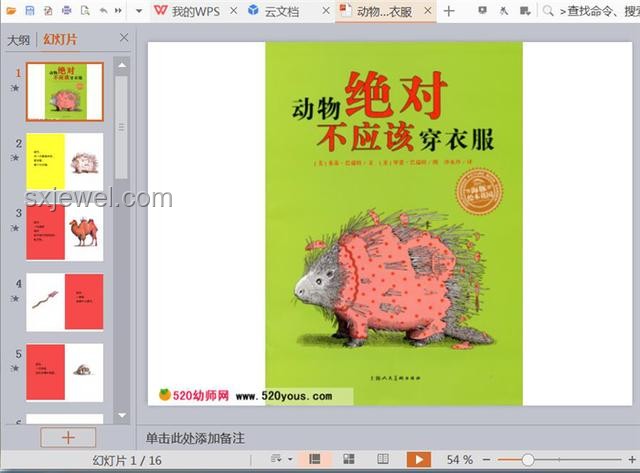Close the 动物...衣服 document tab

coord(427,11)
